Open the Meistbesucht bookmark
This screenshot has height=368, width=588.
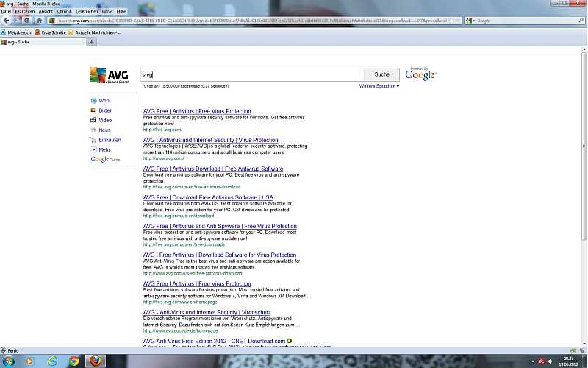pos(17,32)
